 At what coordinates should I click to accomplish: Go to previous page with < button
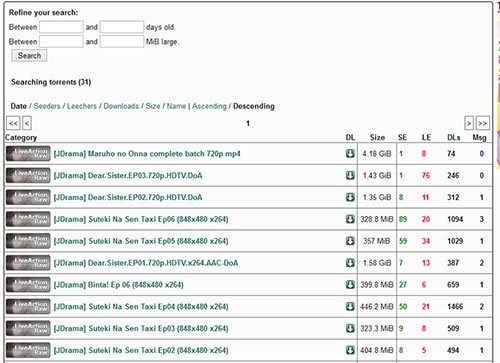(27, 123)
